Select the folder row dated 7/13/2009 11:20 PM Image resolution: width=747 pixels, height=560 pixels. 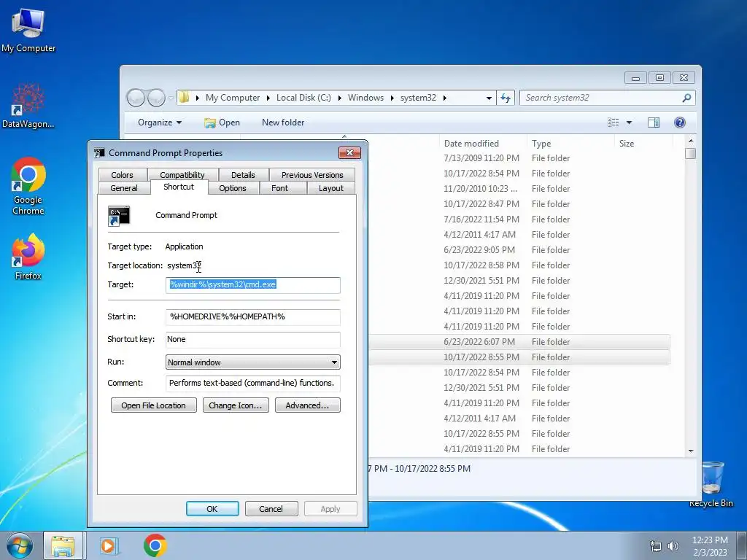click(519, 158)
